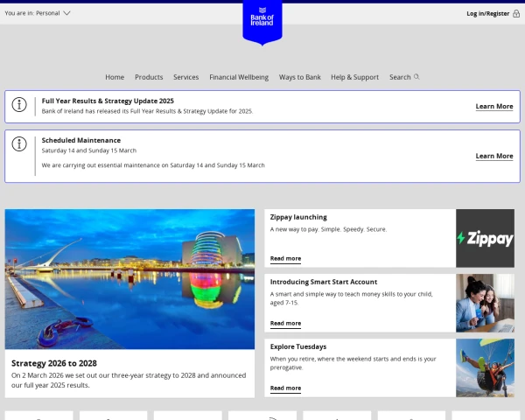The width and height of the screenshot is (525, 420).
Task: Open the Products menu
Action: [149, 77]
